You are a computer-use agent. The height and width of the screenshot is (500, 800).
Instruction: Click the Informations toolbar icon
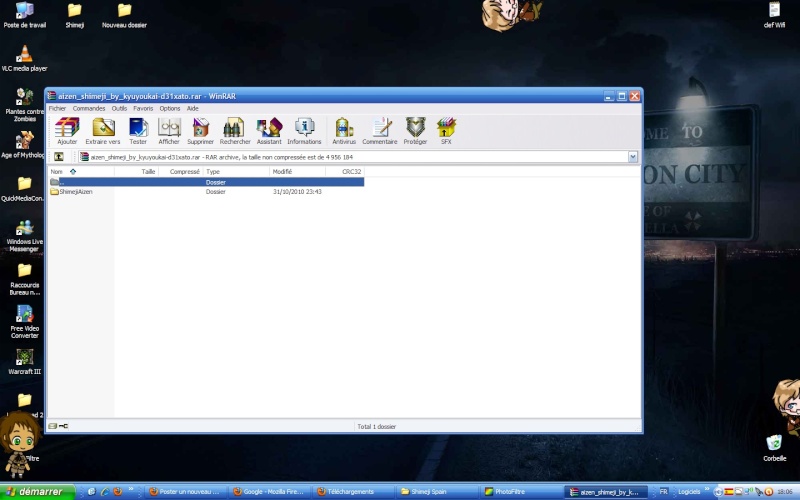[304, 131]
